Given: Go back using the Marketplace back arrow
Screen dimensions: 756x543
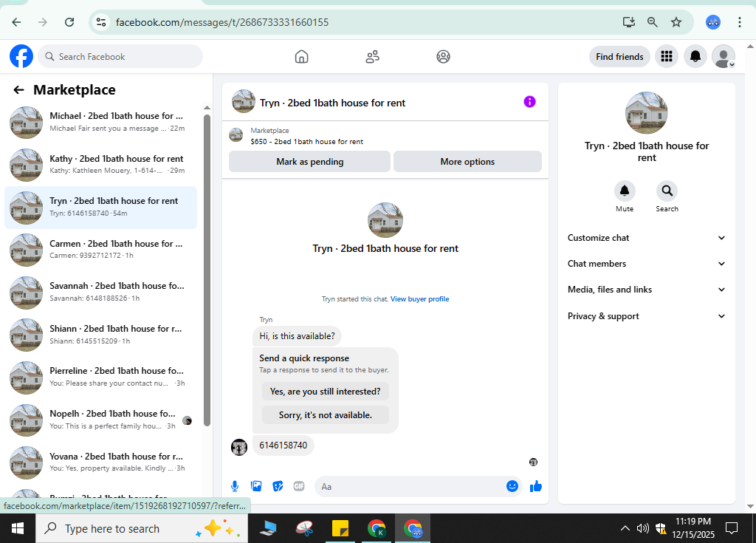Looking at the screenshot, I should (x=18, y=90).
